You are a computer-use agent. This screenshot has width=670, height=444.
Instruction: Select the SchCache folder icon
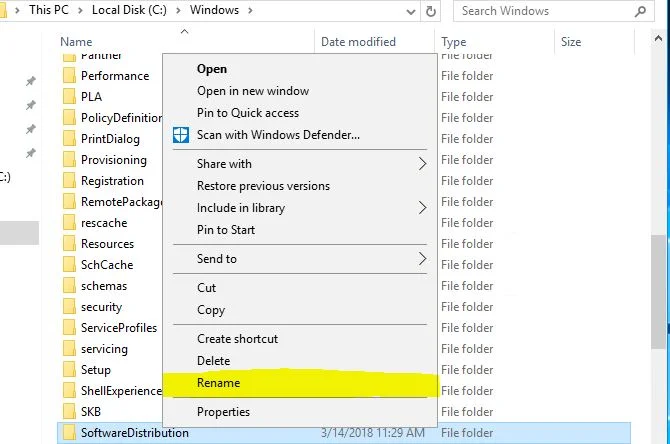[x=69, y=265]
